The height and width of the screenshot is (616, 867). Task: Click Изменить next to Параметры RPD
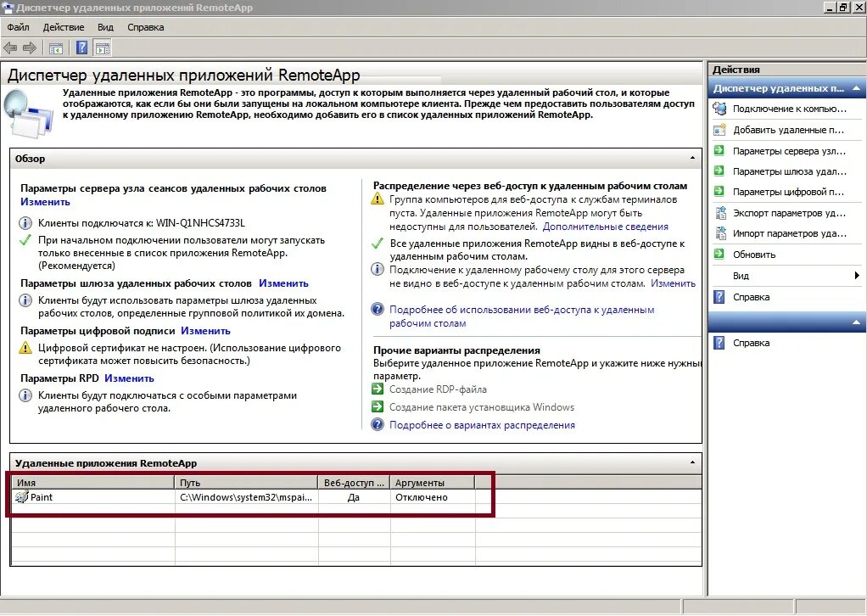130,378
